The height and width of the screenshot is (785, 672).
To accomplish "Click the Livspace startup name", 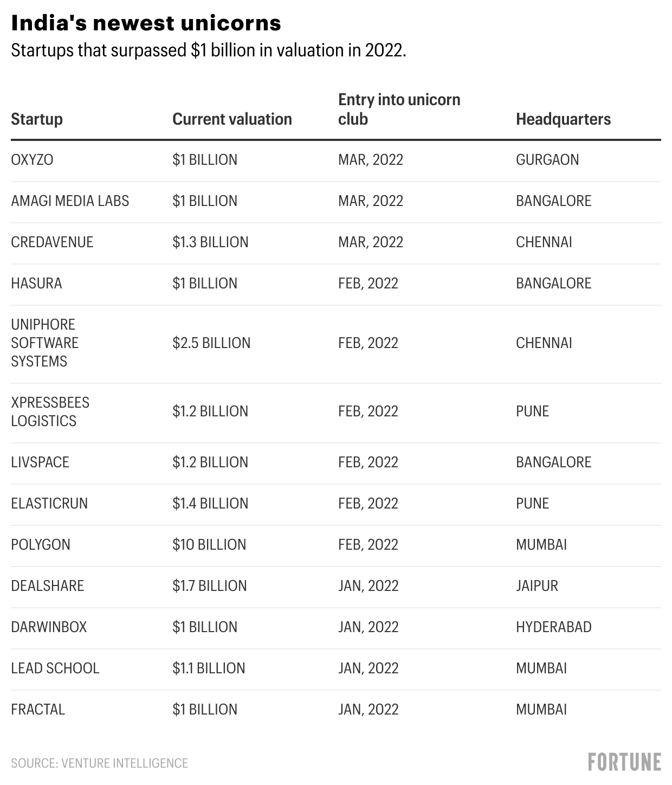I will coord(40,462).
